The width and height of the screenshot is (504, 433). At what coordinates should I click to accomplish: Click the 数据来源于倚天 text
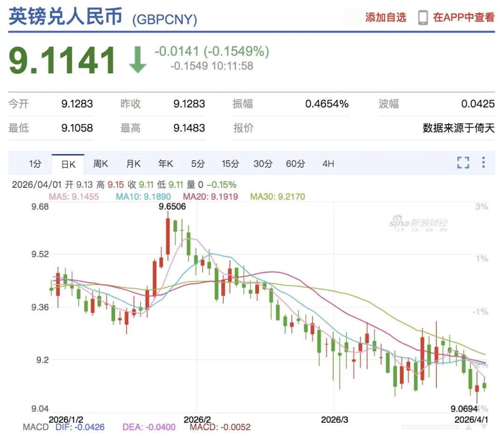[458, 128]
